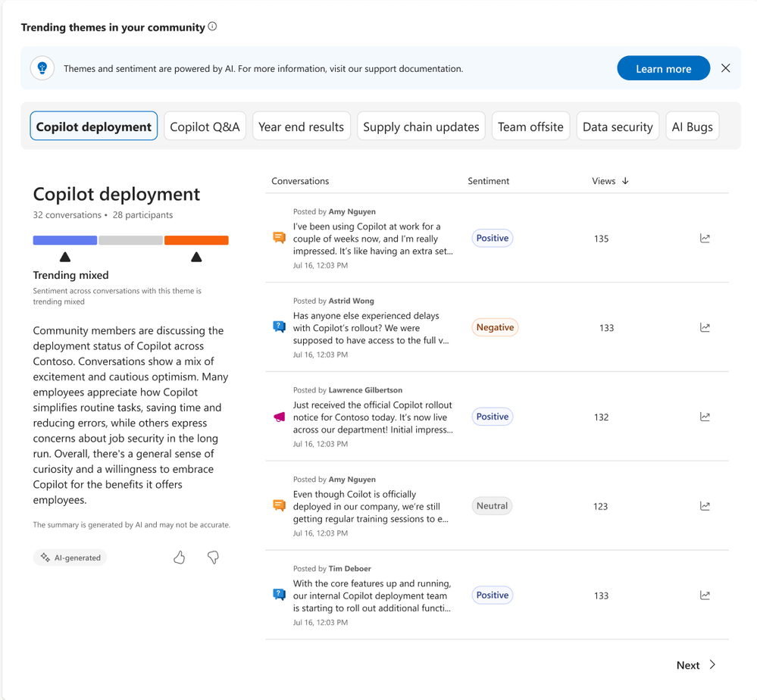Click the 123 views count
Screen dimensions: 757x700
(x=601, y=506)
